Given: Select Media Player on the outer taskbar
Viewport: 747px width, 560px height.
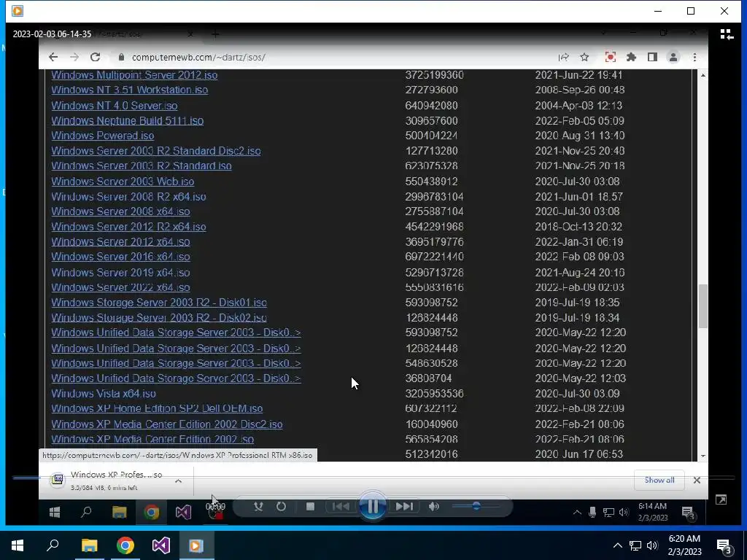Looking at the screenshot, I should [x=196, y=545].
